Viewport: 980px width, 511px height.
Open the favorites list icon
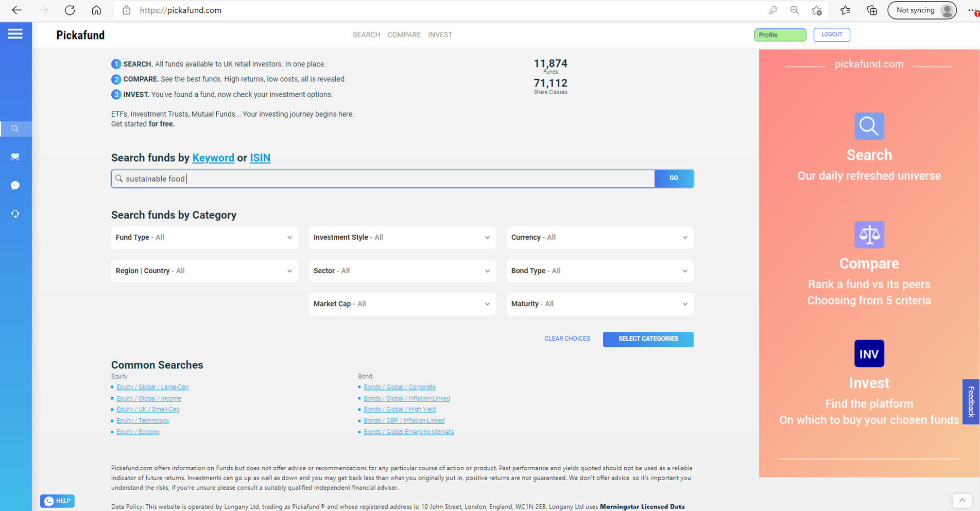(845, 10)
